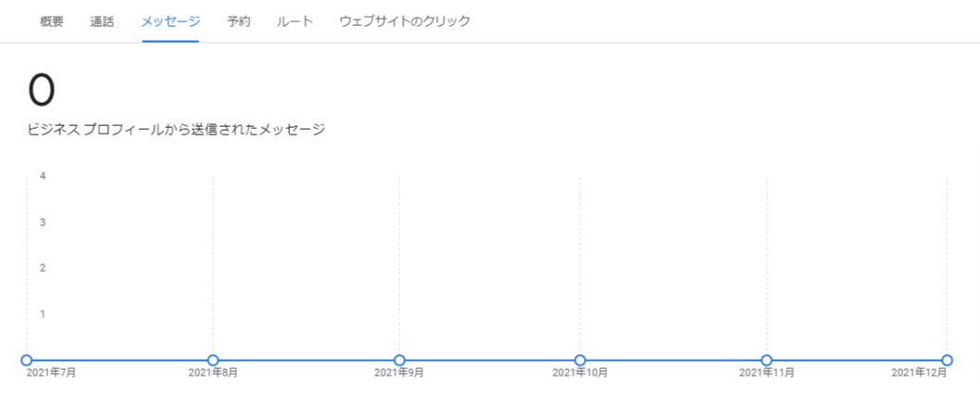This screenshot has height=395, width=980.
Task: Select the メッセージ tab
Action: coord(170,21)
